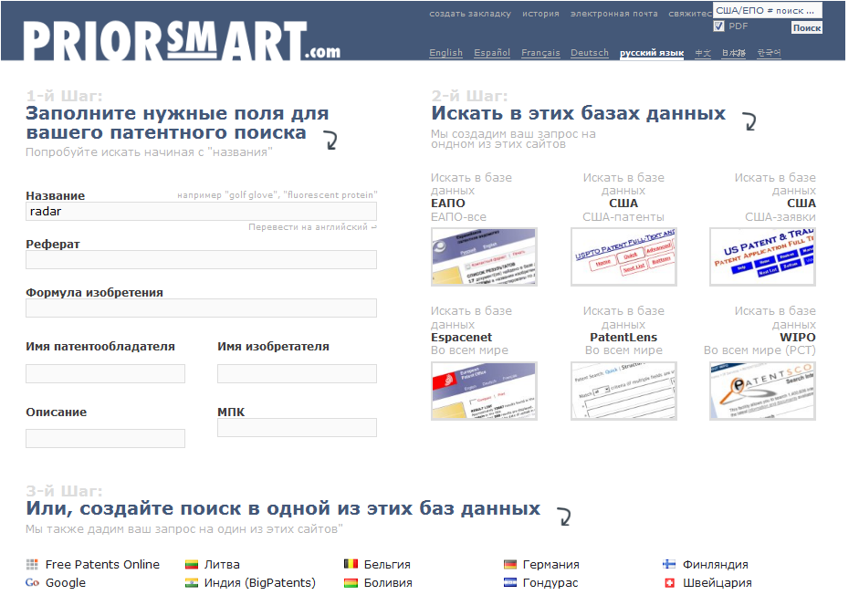
Task: Open the Espacenet worldwide thumbnail
Action: [x=485, y=391]
